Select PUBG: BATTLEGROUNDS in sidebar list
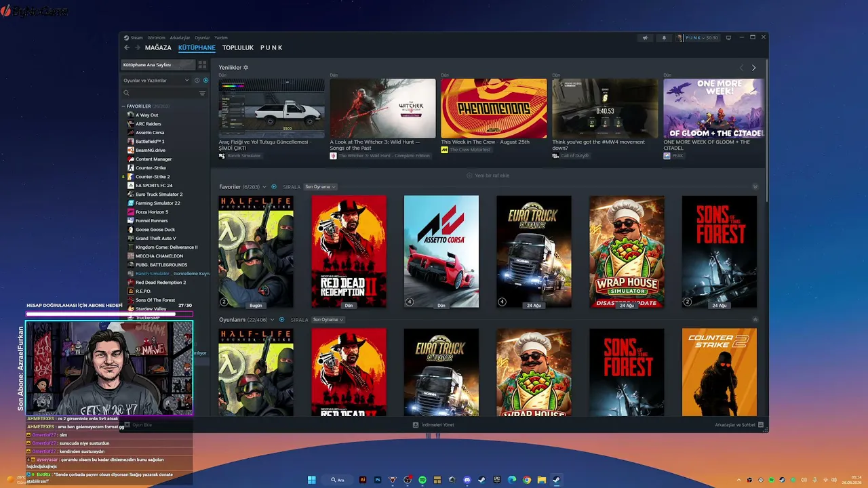 [x=161, y=265]
